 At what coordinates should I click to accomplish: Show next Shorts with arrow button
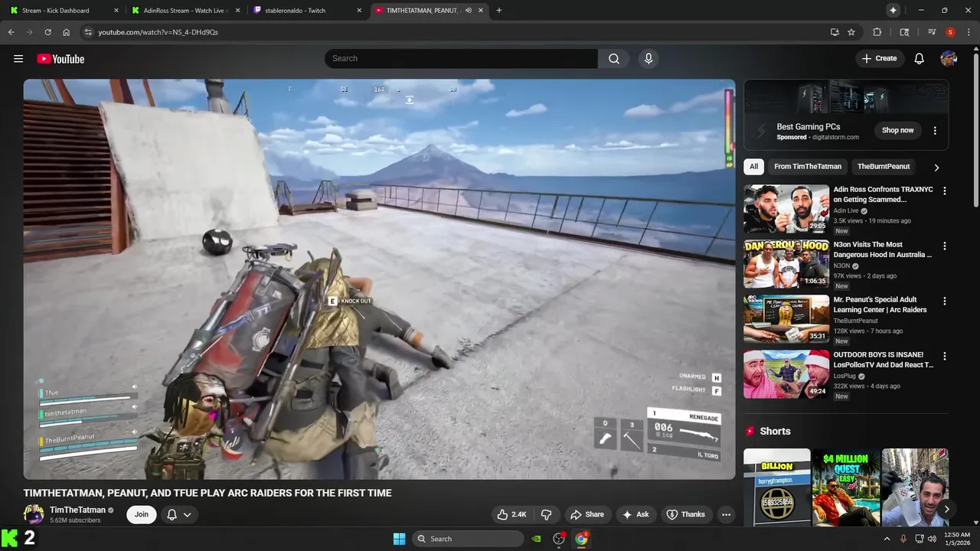pos(946,509)
